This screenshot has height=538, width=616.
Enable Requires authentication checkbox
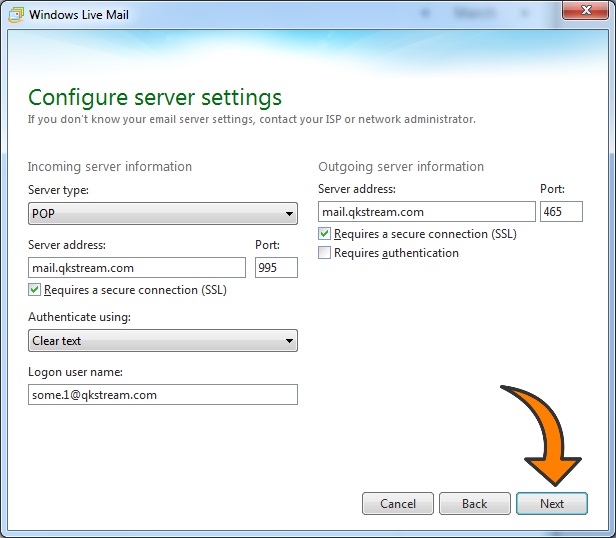[x=324, y=253]
